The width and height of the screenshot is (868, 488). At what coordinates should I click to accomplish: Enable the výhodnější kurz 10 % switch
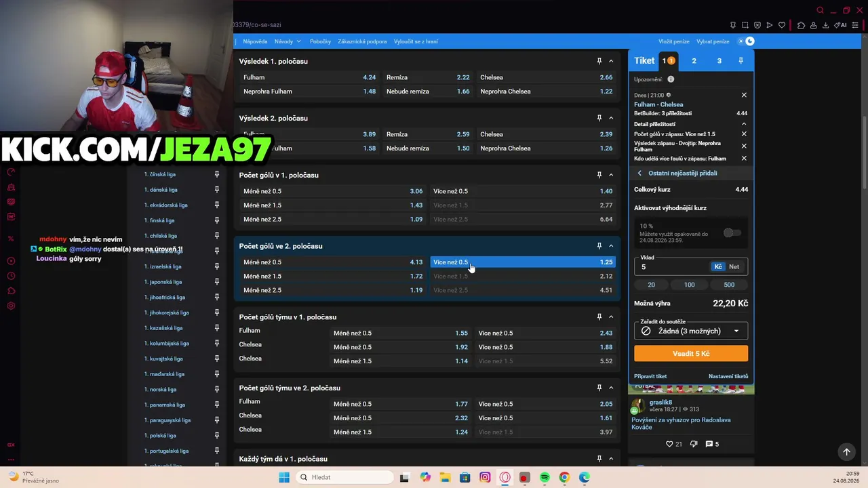(732, 232)
